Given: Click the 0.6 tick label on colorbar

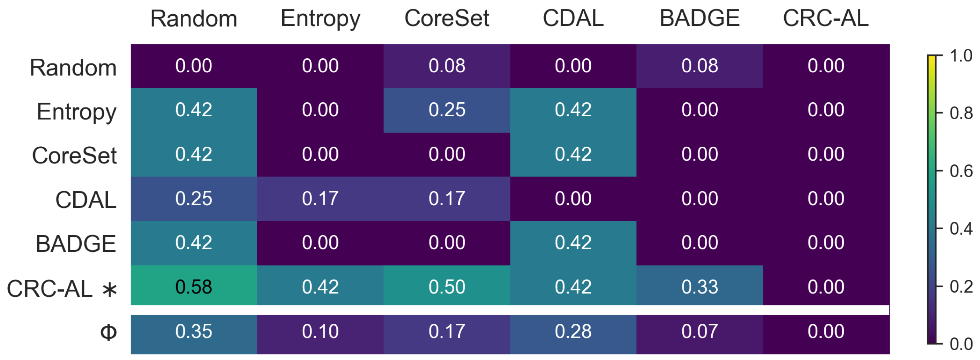Looking at the screenshot, I should (961, 171).
